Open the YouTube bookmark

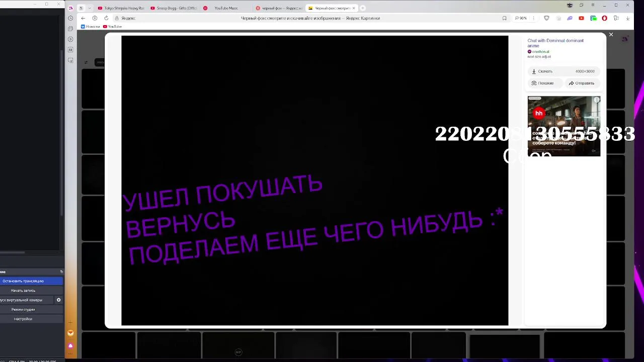tap(113, 27)
